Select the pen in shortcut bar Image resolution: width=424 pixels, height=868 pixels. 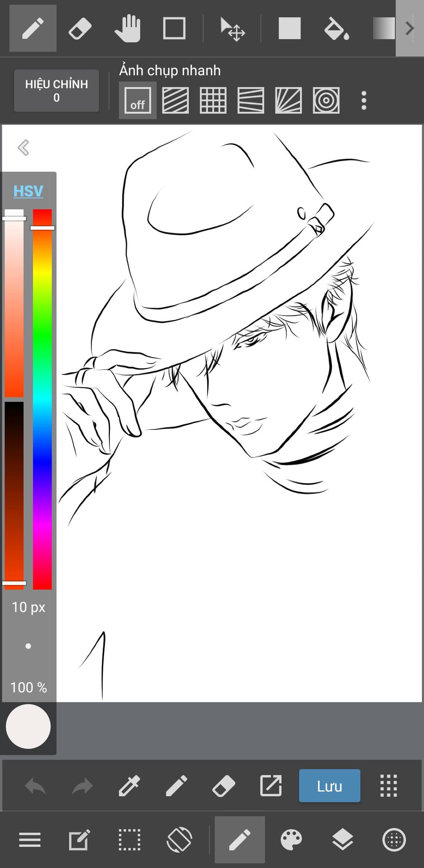(x=176, y=786)
